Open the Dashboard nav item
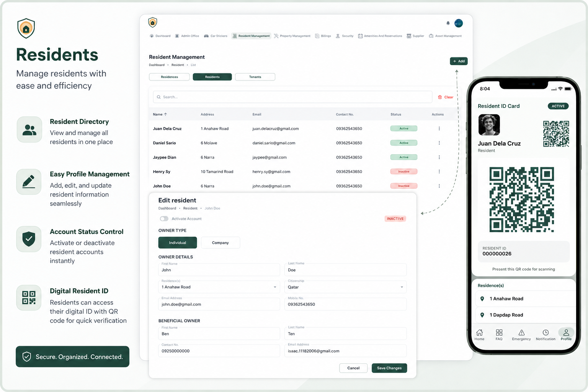This screenshot has height=392, width=588. click(160, 36)
